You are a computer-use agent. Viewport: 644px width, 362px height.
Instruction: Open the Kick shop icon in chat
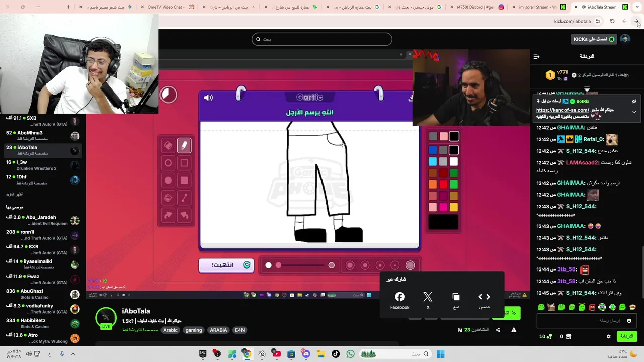click(569, 336)
